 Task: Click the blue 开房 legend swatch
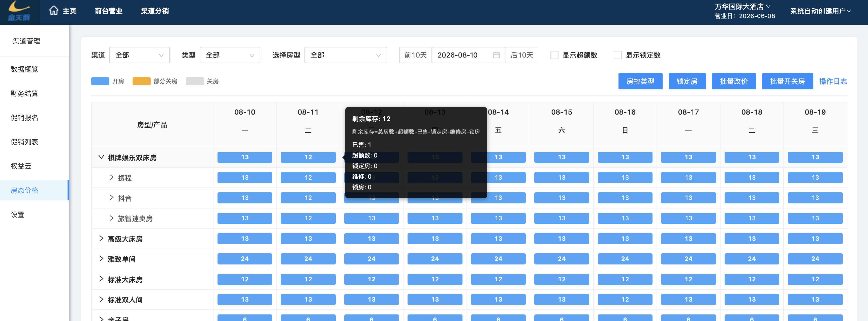point(100,81)
